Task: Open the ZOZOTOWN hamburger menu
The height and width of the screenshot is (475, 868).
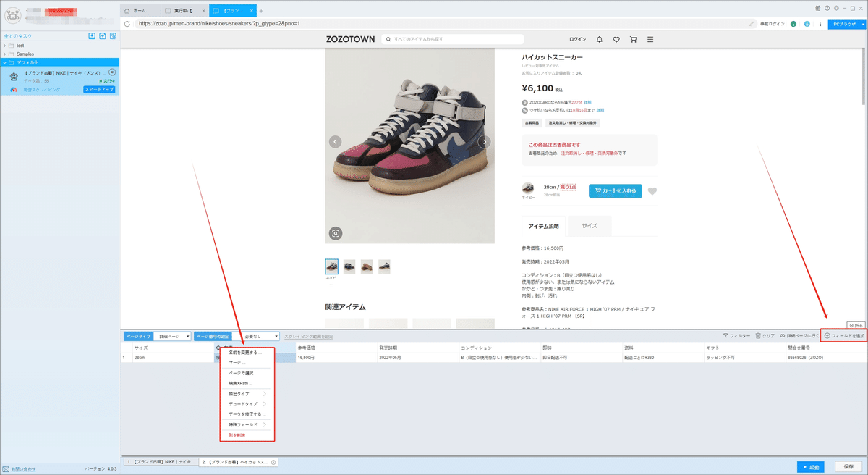Action: (x=650, y=39)
